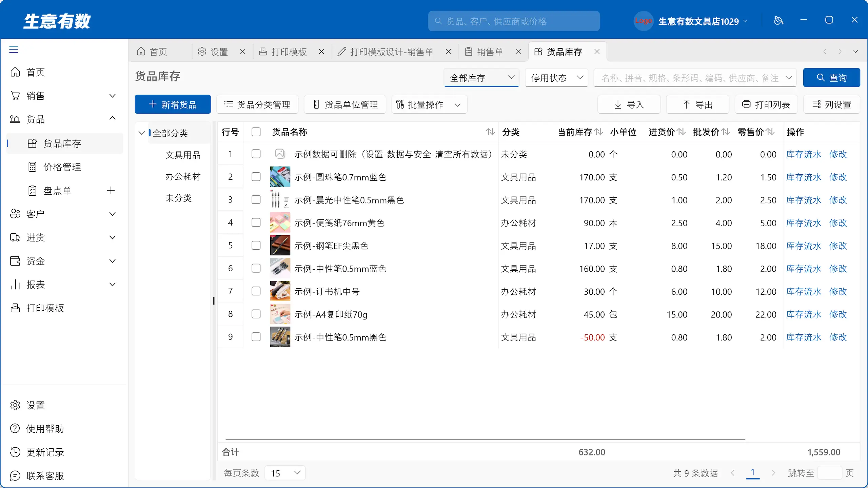Sort by 零售价 column arrows

coord(770,132)
